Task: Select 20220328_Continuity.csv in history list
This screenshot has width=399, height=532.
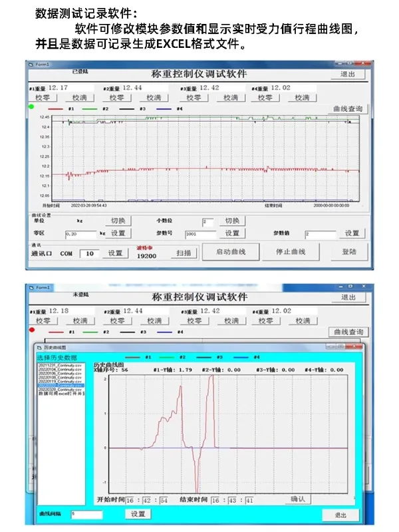Action: [x=60, y=390]
